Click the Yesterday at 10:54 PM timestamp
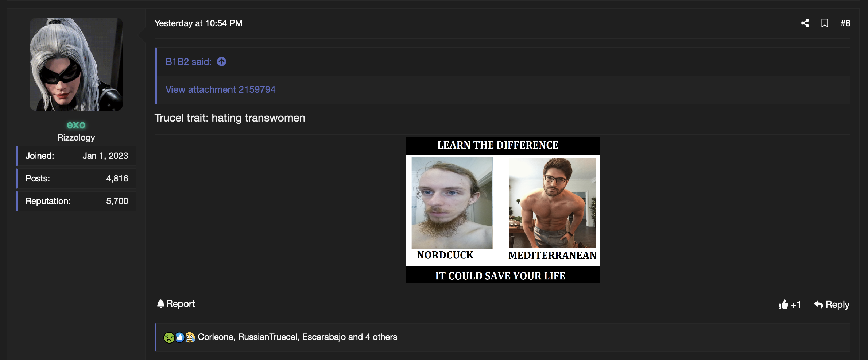This screenshot has height=360, width=868. pos(198,23)
